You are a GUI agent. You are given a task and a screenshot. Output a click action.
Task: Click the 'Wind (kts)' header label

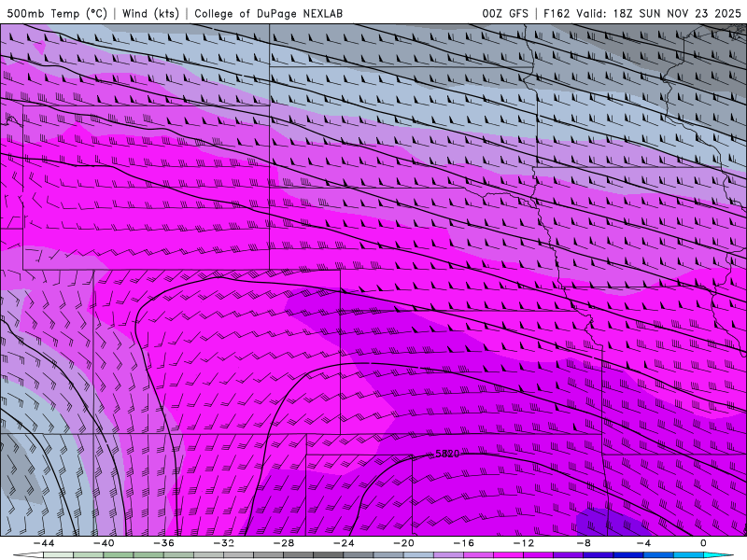(x=150, y=13)
